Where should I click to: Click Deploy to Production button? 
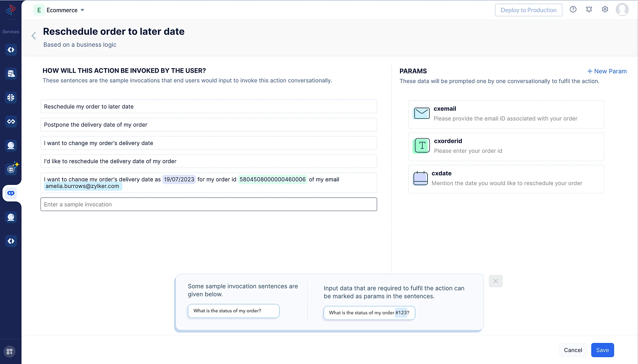coord(528,10)
